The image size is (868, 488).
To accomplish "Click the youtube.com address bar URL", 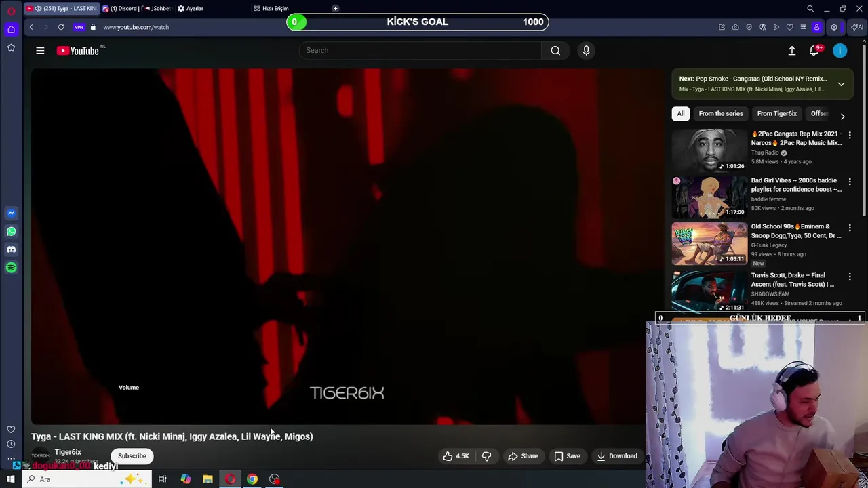I will [136, 27].
